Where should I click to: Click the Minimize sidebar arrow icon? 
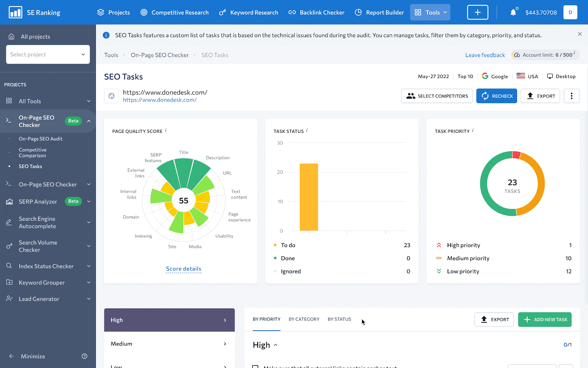(11, 356)
